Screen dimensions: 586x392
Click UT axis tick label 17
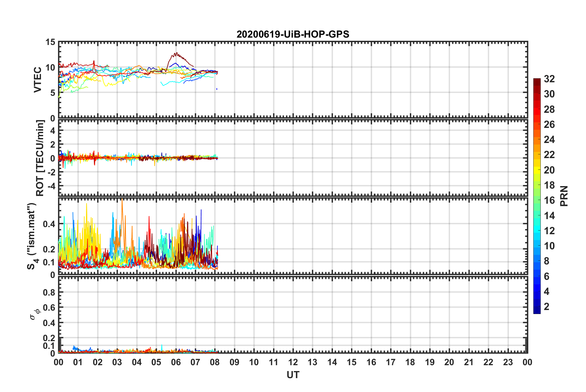(x=391, y=362)
